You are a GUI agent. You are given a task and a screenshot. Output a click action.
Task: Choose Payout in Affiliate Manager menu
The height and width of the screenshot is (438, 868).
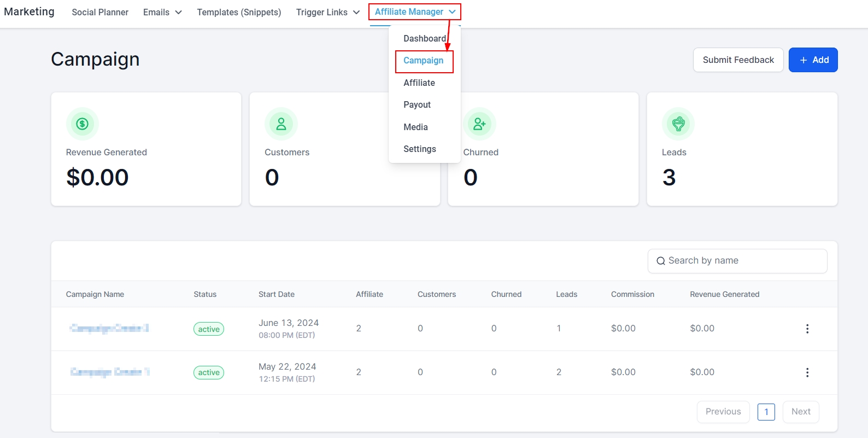(x=417, y=104)
